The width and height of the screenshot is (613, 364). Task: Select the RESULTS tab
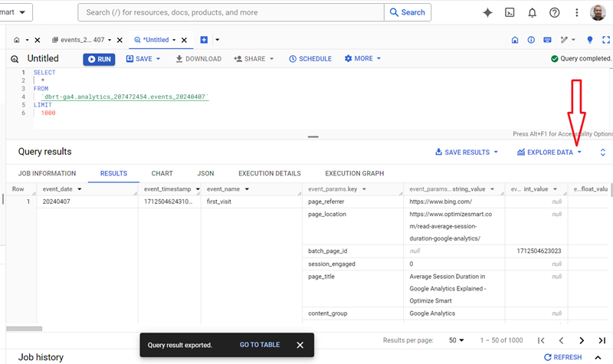[x=113, y=173]
